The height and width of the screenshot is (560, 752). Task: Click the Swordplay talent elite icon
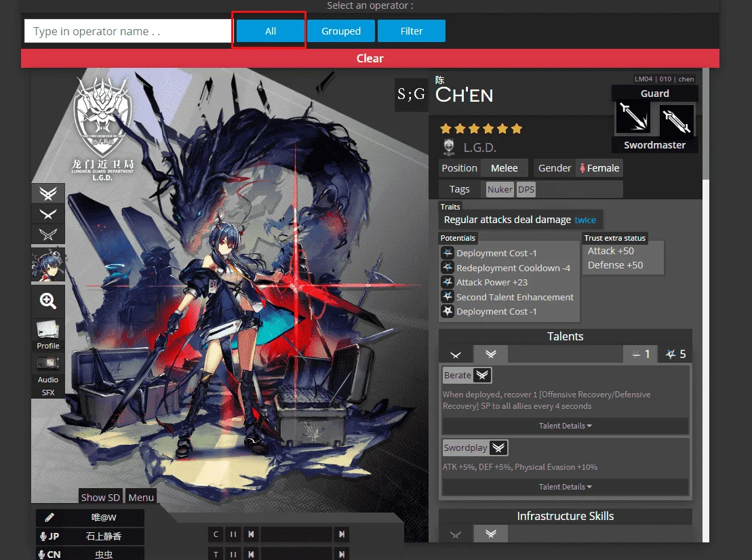pyautogui.click(x=499, y=448)
